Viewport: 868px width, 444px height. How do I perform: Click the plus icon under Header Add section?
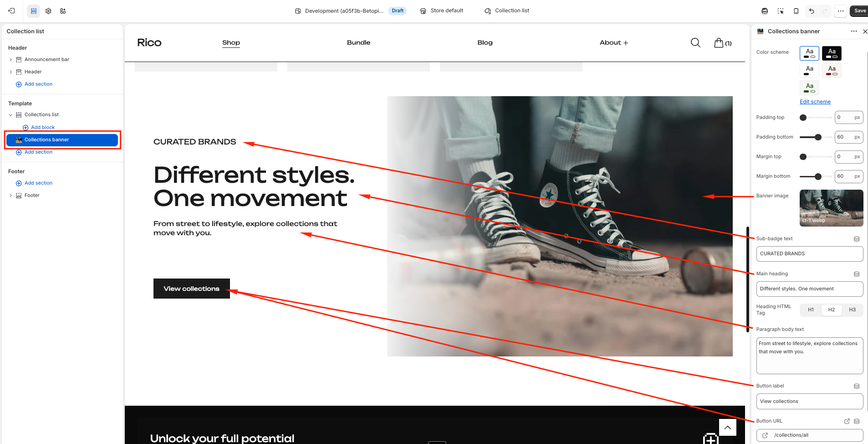coord(19,84)
